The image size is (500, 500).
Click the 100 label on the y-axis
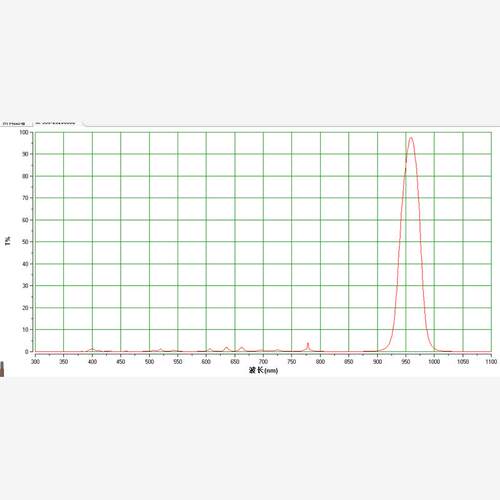24,132
